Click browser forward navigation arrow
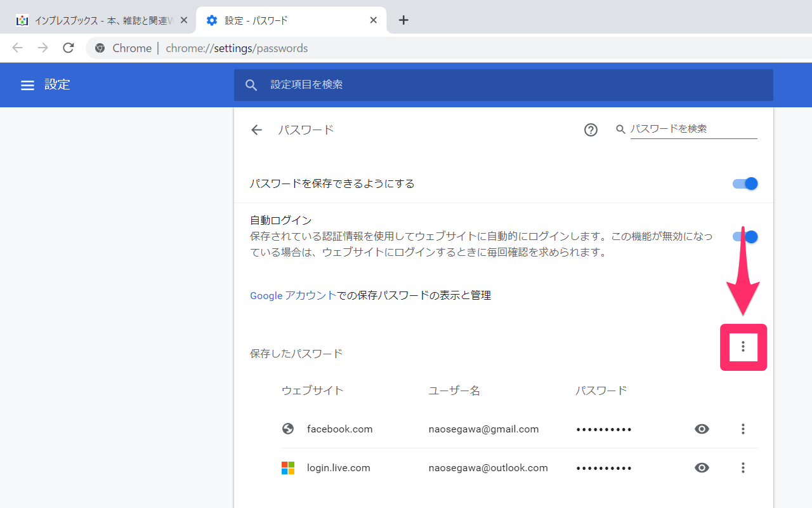 point(43,48)
